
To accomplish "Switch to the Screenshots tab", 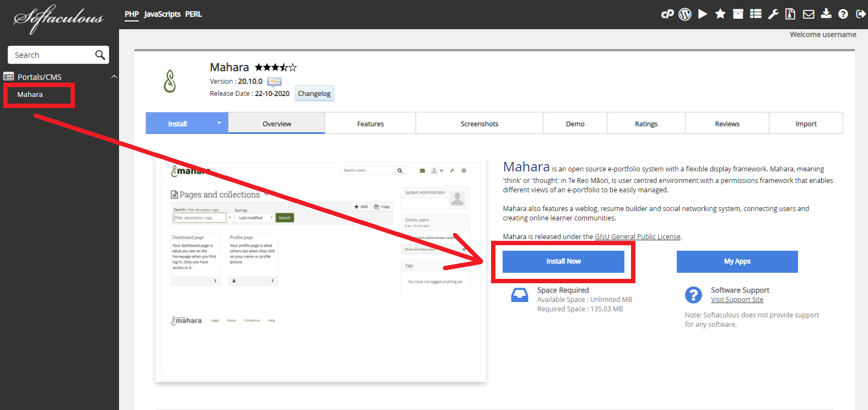I will 479,124.
